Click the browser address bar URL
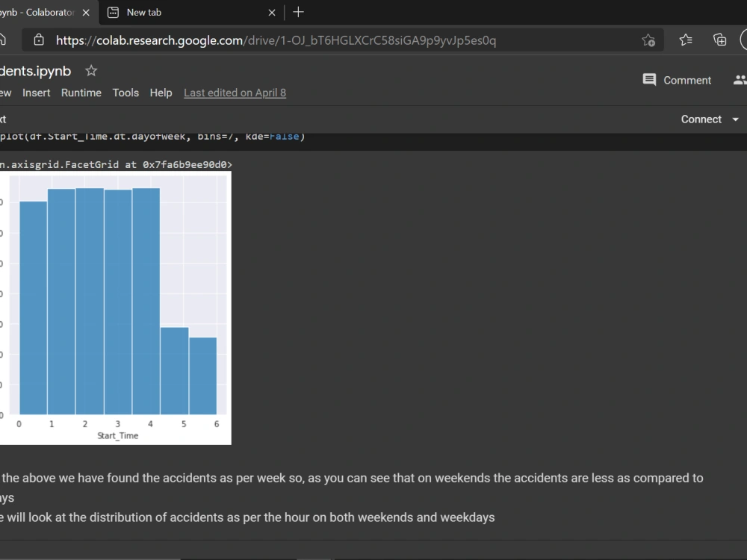 [x=276, y=40]
